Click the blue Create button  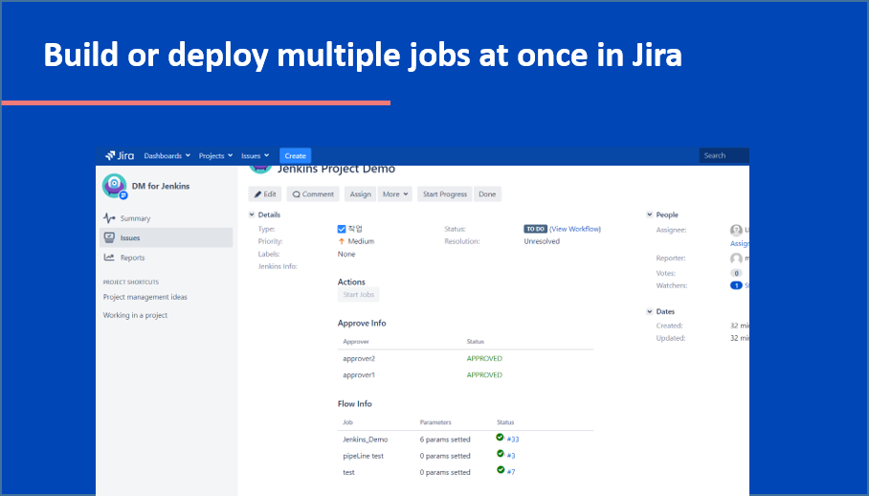point(295,156)
